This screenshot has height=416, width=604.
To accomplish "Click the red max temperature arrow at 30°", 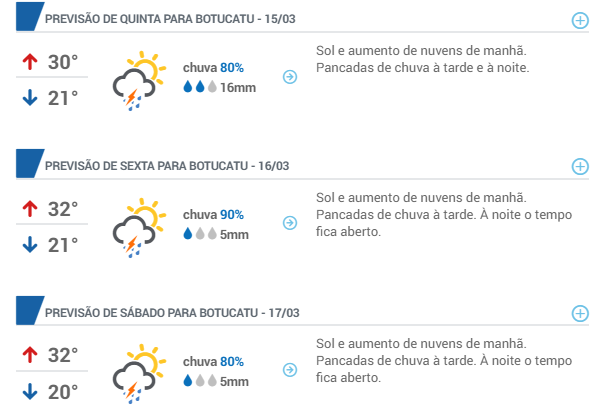I will point(30,62).
